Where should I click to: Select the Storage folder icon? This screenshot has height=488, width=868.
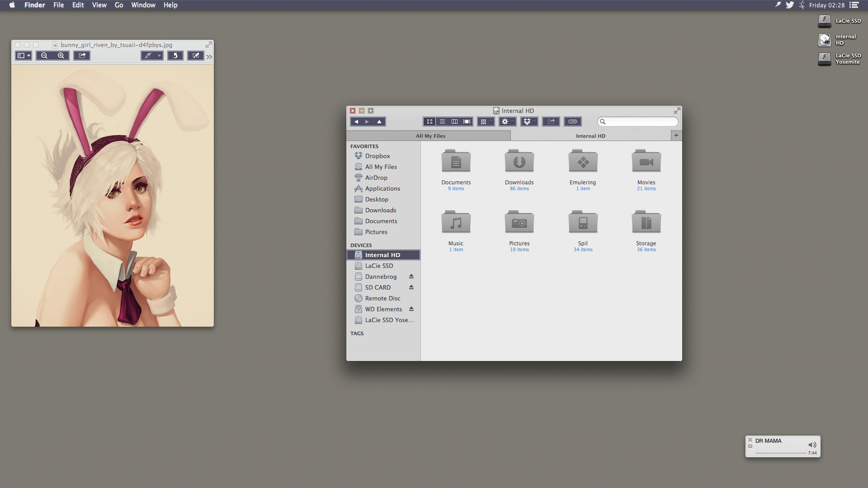(x=646, y=222)
